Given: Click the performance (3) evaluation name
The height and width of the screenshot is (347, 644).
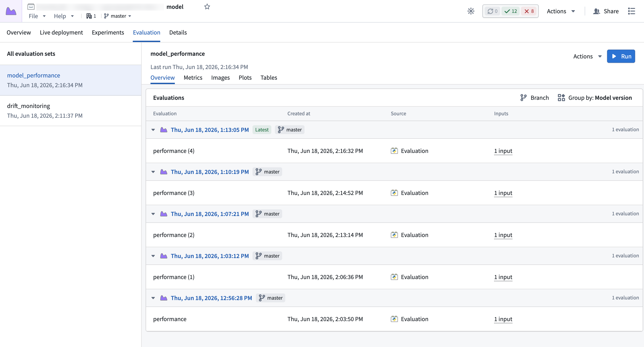Looking at the screenshot, I should 174,193.
